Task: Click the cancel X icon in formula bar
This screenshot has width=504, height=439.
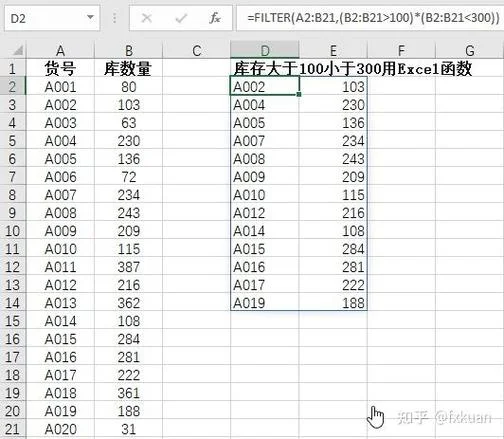Action: click(147, 18)
